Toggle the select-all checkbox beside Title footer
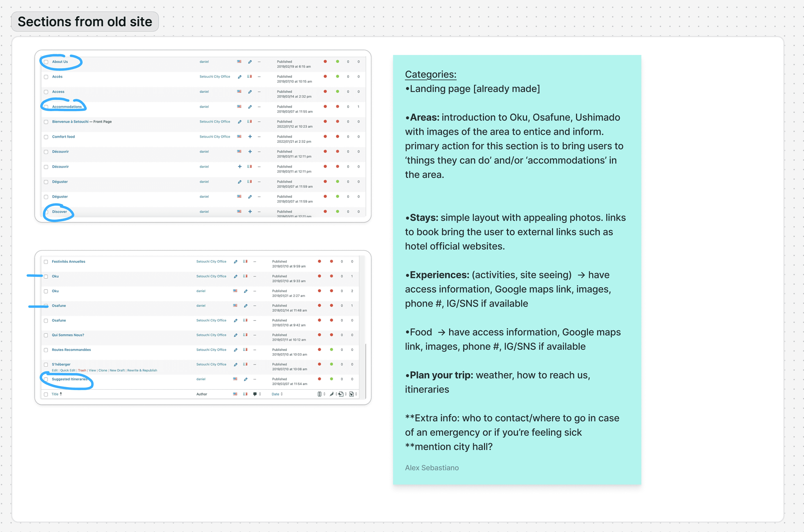Image resolution: width=804 pixels, height=532 pixels. pos(46,394)
